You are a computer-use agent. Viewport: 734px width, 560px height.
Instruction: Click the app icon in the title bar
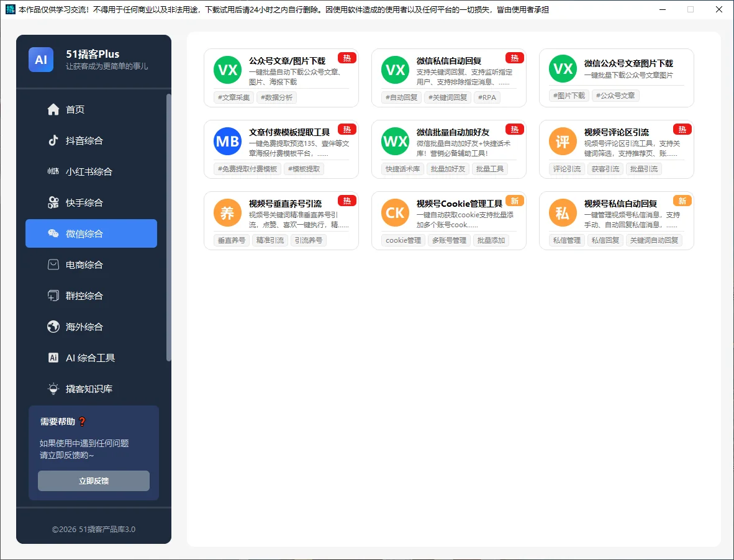coord(10,9)
